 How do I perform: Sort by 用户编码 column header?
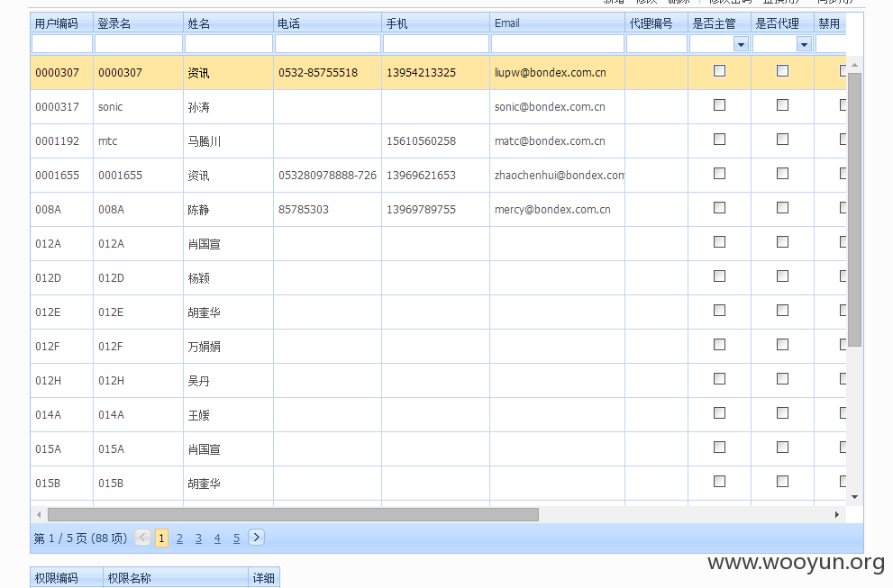[61, 23]
